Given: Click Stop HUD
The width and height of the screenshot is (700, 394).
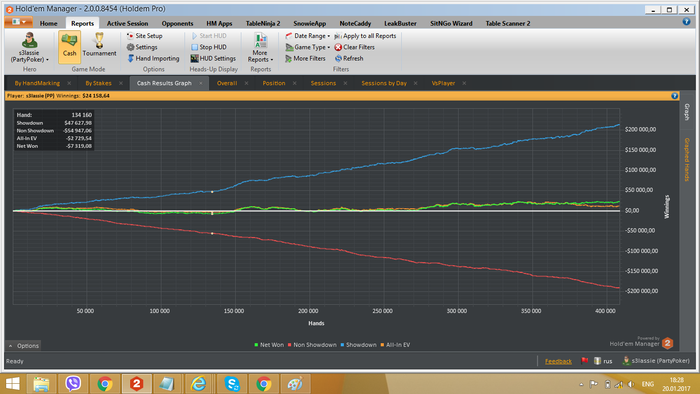Looking at the screenshot, I should pyautogui.click(x=209, y=47).
